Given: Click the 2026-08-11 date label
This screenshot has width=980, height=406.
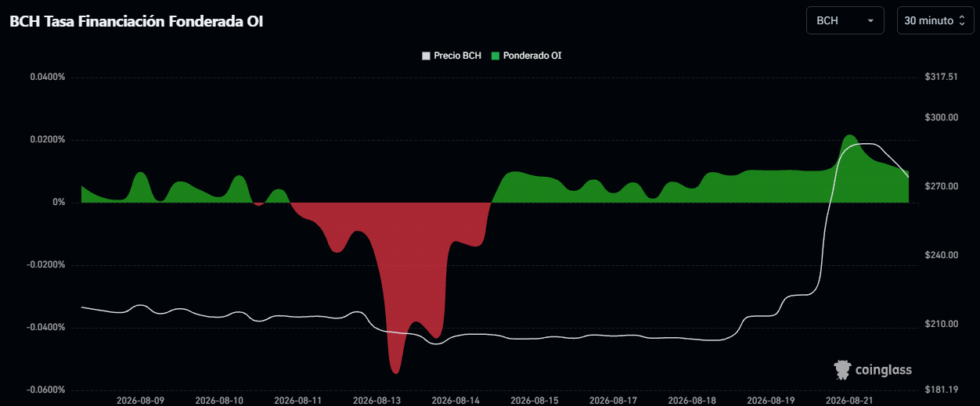Looking at the screenshot, I should (298, 400).
